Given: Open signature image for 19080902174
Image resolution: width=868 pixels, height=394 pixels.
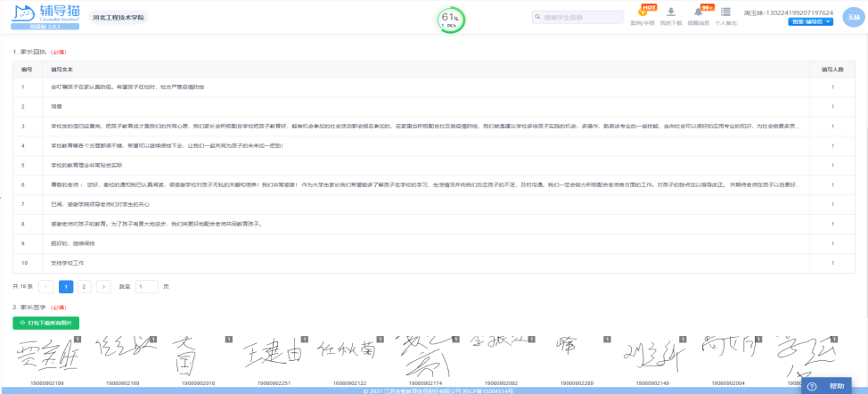Looking at the screenshot, I should 426,356.
